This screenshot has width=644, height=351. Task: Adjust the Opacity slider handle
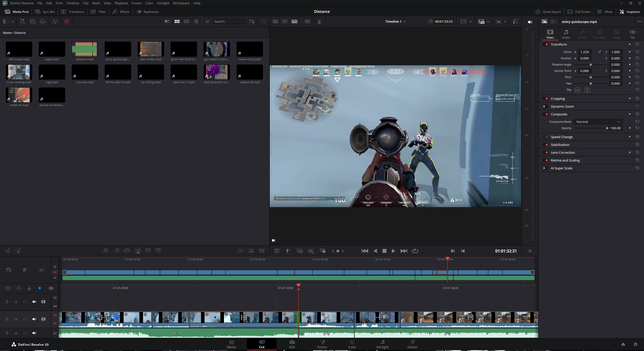click(607, 128)
